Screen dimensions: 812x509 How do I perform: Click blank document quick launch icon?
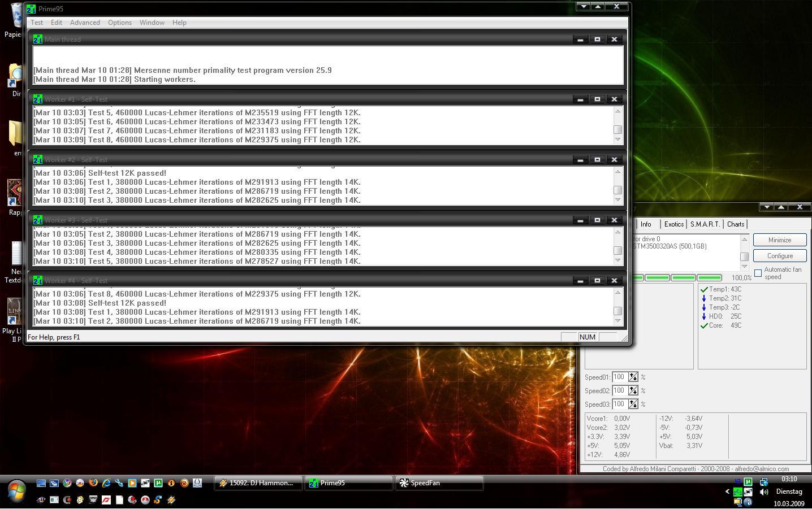[x=120, y=499]
